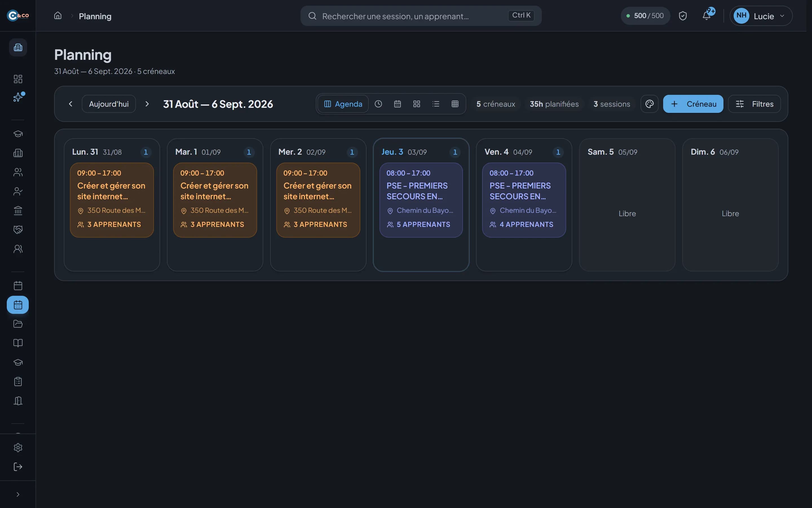Click the '31 Août — 6 Sept. 2026' toolbar date range
The height and width of the screenshot is (508, 812).
[x=218, y=104]
